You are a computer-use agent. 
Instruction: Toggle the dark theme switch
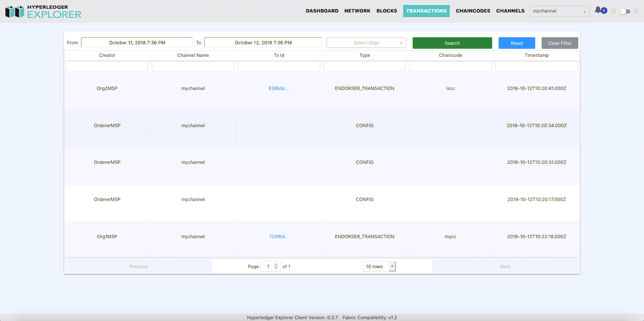[x=625, y=11]
